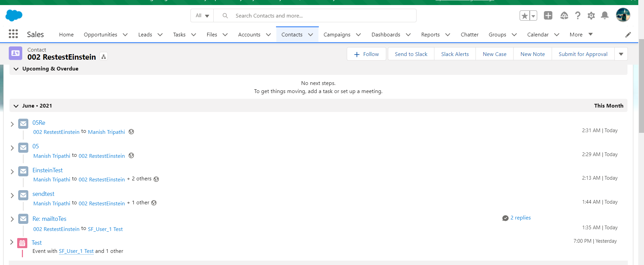Open the Setup gear icon
Screen dimensions: 644x265
click(591, 16)
